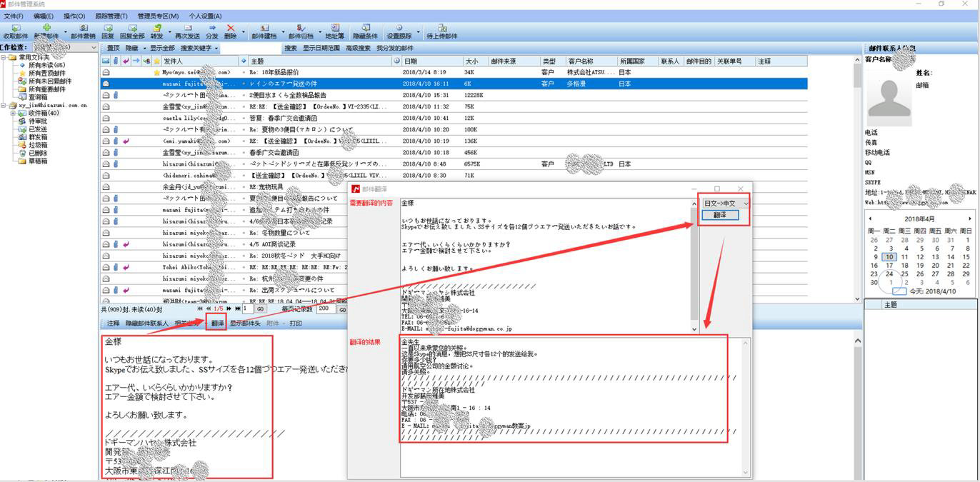Select the 垃圾箱 folder in tree
Image resolution: width=980 pixels, height=482 pixels.
click(38, 145)
